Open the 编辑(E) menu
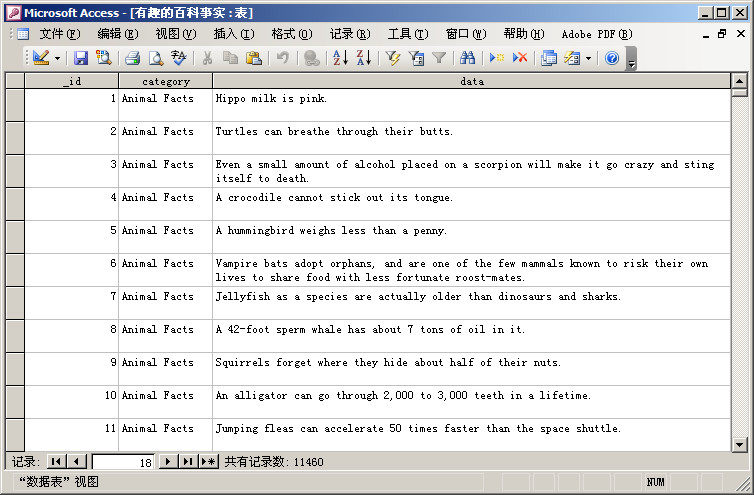Screen dimensions: 754x495 (x=118, y=34)
